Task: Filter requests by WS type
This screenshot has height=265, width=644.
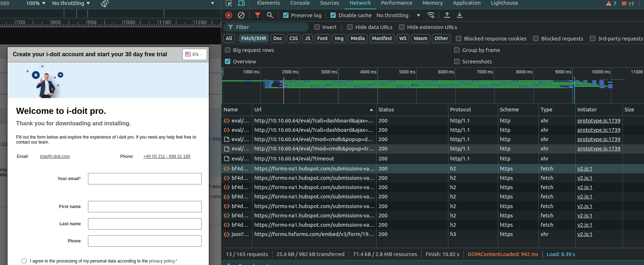Action: pos(403,38)
